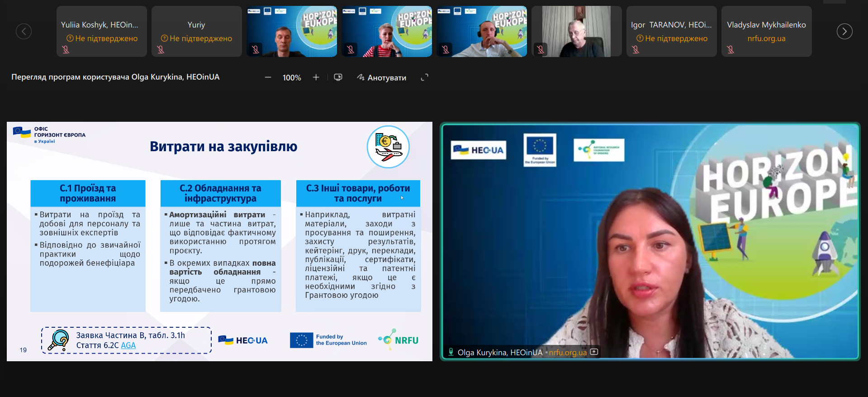This screenshot has height=397, width=868.
Task: Click EU flag logo in Olga's video background
Action: click(x=540, y=150)
